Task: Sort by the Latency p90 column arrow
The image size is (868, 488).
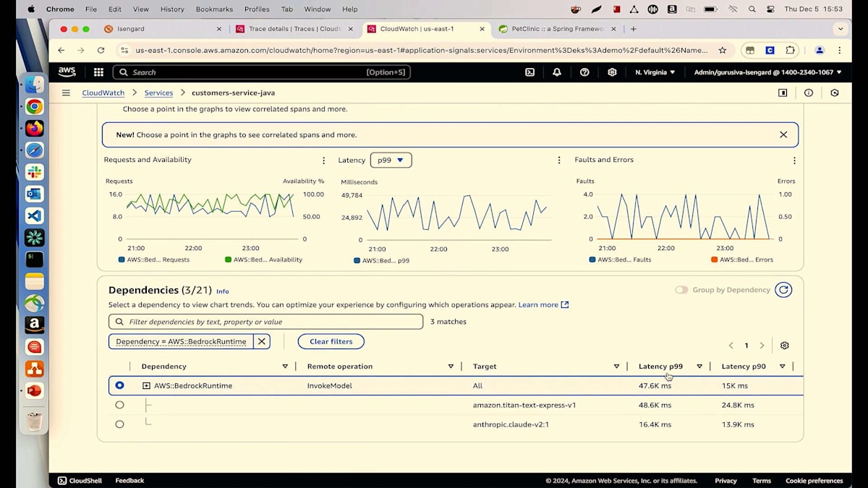Action: click(x=782, y=367)
